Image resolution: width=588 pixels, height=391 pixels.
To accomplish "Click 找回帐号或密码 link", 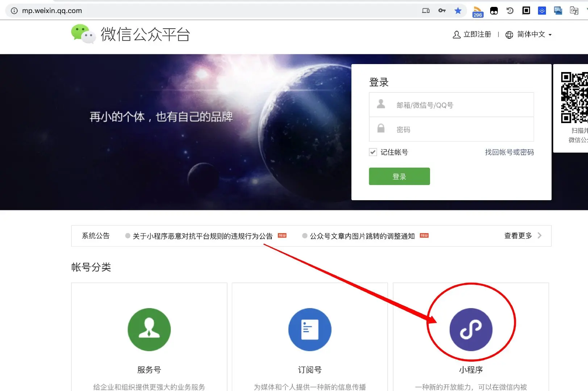I will tap(509, 152).
